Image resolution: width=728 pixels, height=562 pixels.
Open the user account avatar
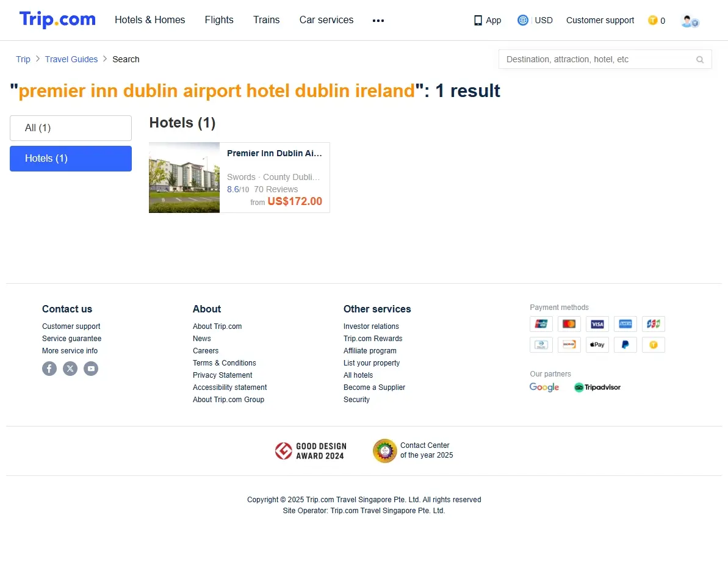tap(690, 21)
